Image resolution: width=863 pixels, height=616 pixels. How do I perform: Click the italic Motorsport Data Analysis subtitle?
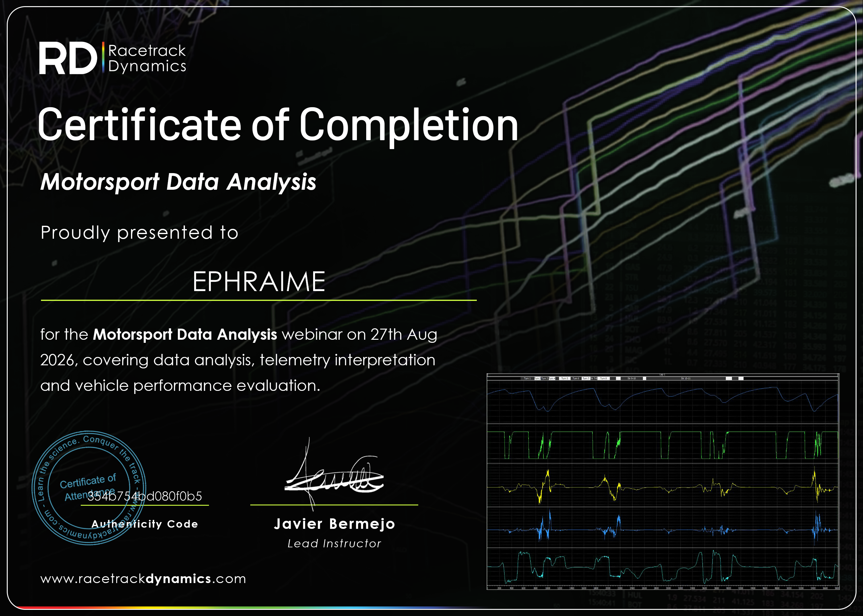click(178, 182)
